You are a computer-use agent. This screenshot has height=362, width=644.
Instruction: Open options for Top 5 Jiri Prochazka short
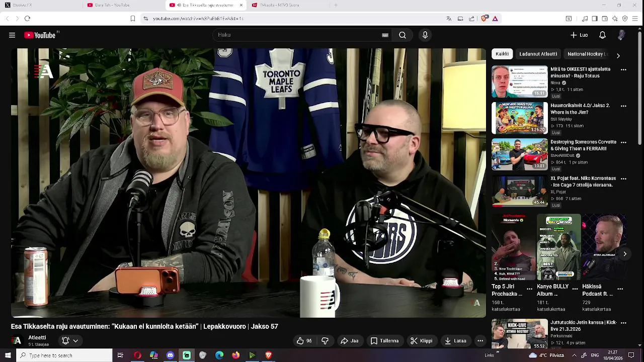(529, 289)
